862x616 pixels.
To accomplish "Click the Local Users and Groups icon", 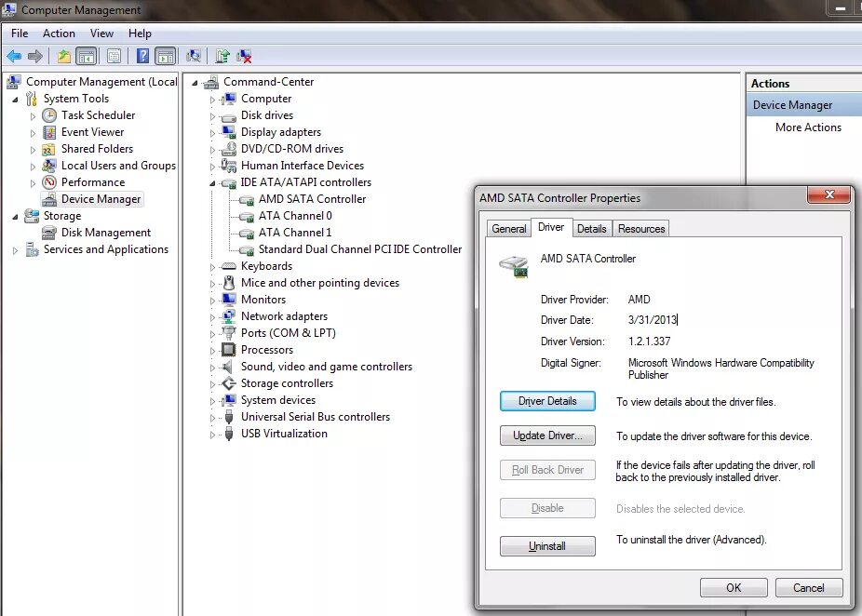I will [49, 166].
